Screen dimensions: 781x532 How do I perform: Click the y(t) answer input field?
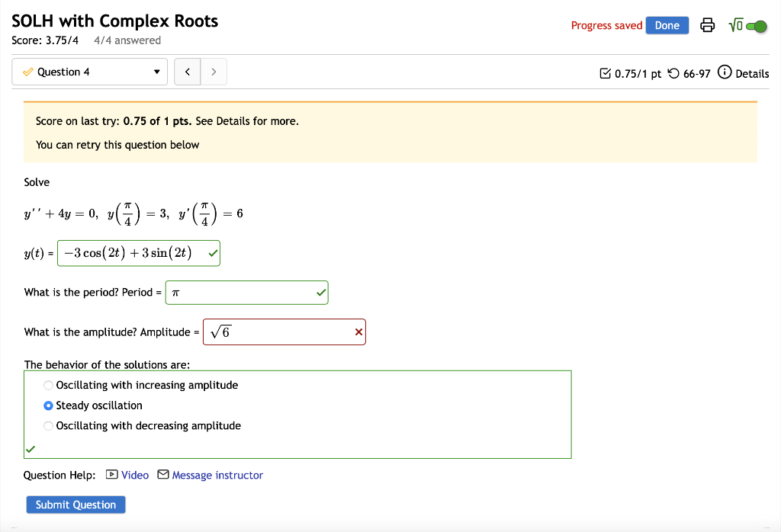[139, 253]
